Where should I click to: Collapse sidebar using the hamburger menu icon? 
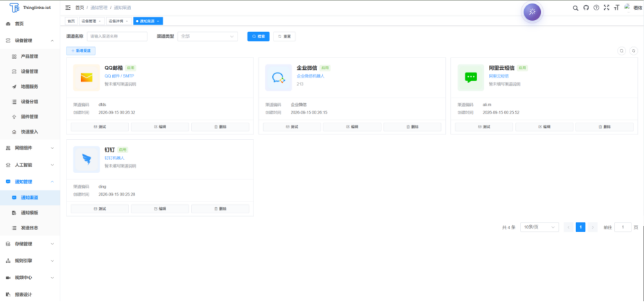point(68,8)
